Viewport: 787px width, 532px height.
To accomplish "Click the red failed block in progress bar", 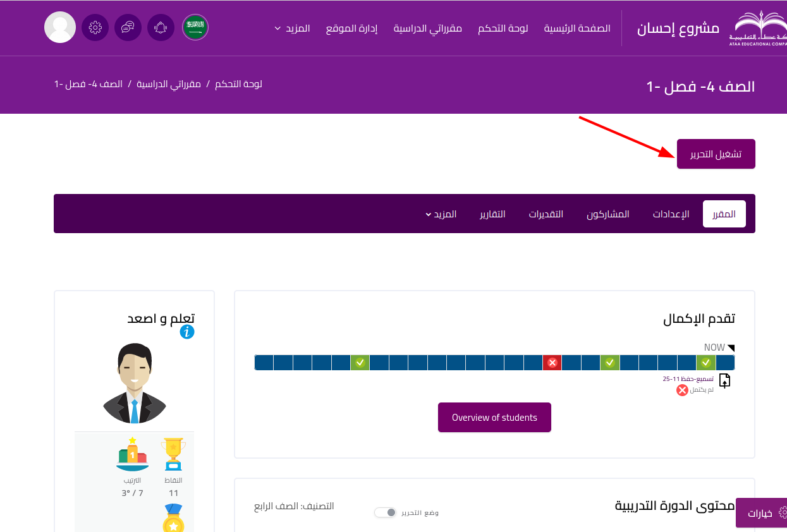I will tap(552, 363).
